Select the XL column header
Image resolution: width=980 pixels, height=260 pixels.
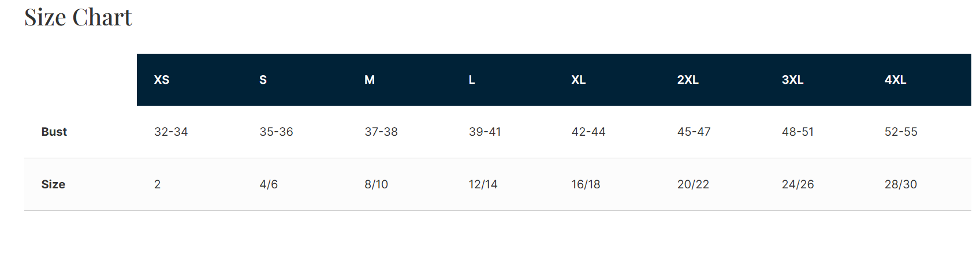pos(579,80)
